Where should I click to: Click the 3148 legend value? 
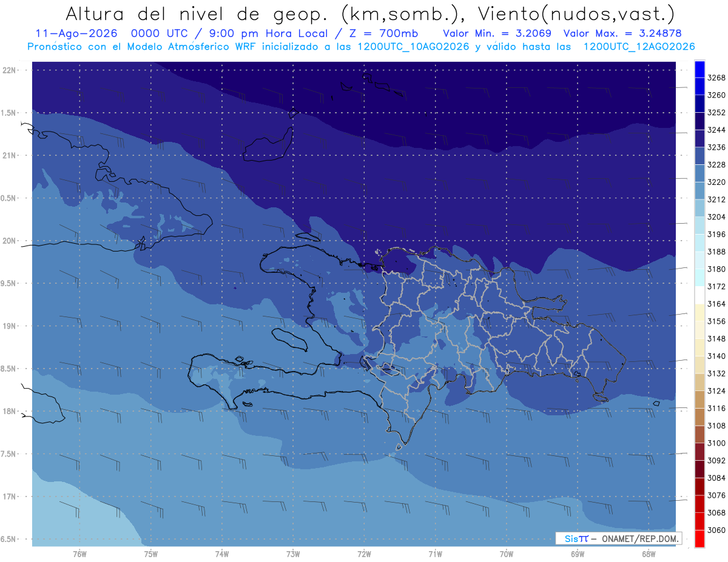716,338
